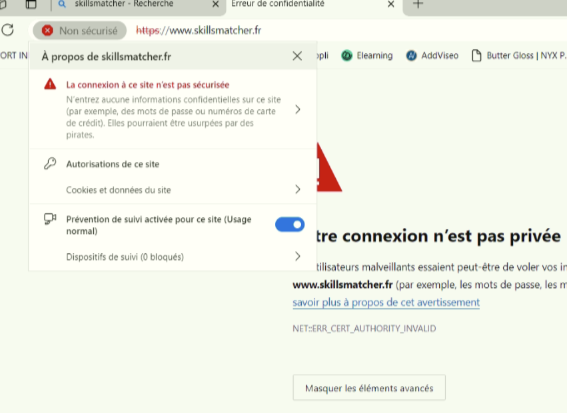Click the search icon on skillsmatcher tab

click(x=62, y=4)
